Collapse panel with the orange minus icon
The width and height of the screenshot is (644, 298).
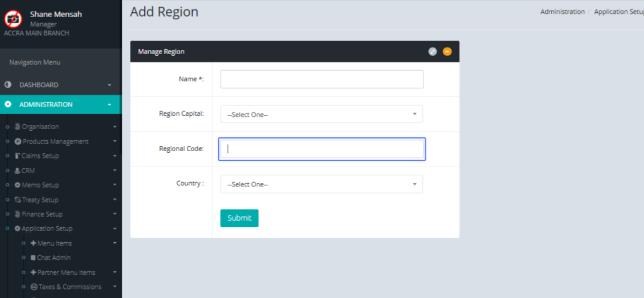(447, 51)
